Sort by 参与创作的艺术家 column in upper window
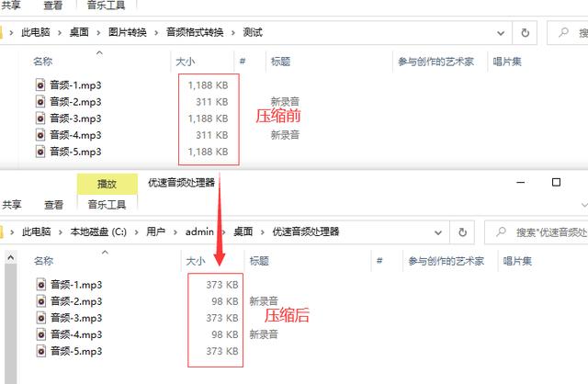Viewport: 588px width, 384px height. 435,62
